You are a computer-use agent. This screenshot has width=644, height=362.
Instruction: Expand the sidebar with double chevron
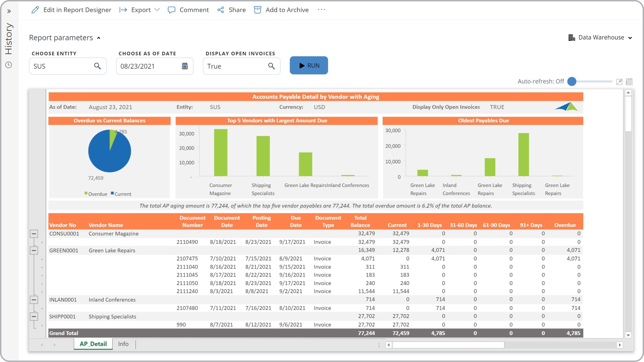(x=9, y=11)
